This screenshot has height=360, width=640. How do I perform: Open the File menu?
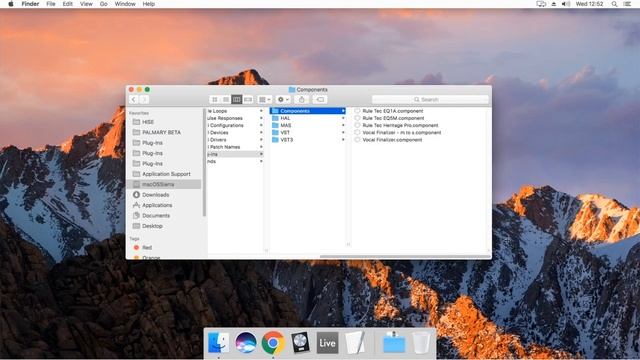(x=51, y=4)
